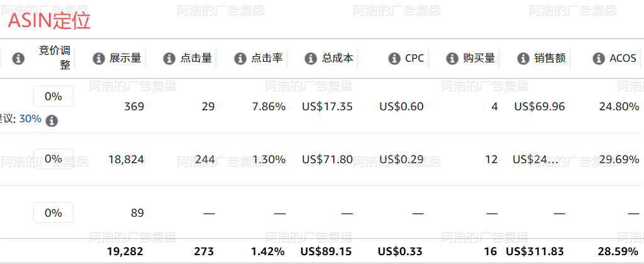Sort by CPC column header
The image size is (644, 264).
pyautogui.click(x=414, y=59)
